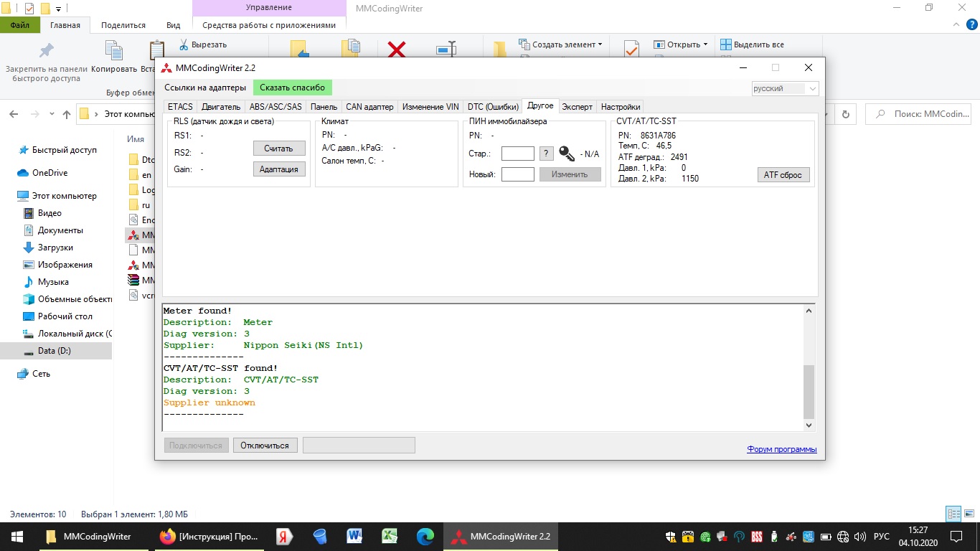Switch to the Изменение VIN tab
The image size is (980, 551).
point(430,107)
